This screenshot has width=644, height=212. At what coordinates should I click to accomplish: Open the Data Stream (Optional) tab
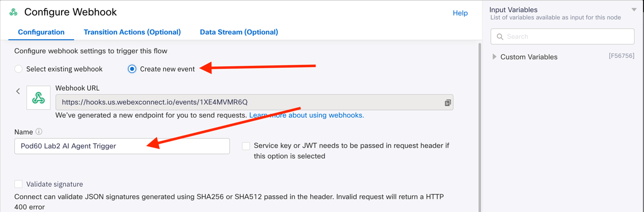[239, 32]
